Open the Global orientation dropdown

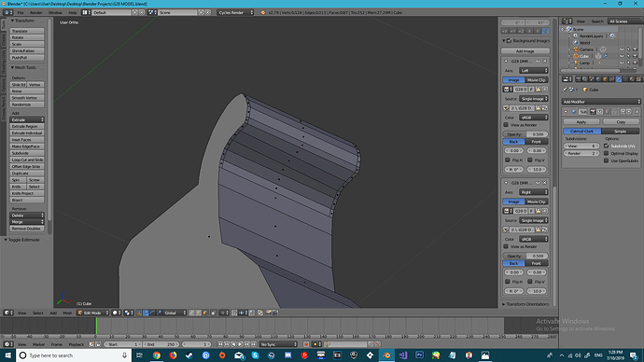click(x=175, y=313)
